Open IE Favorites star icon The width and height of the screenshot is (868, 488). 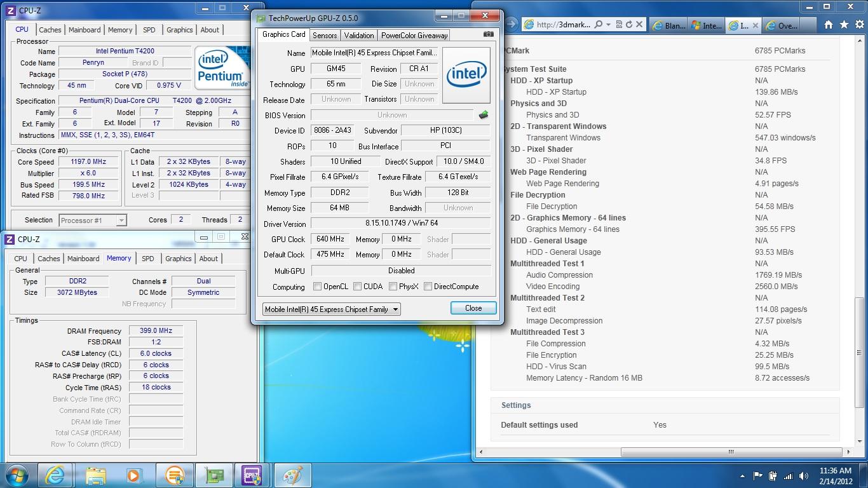843,25
